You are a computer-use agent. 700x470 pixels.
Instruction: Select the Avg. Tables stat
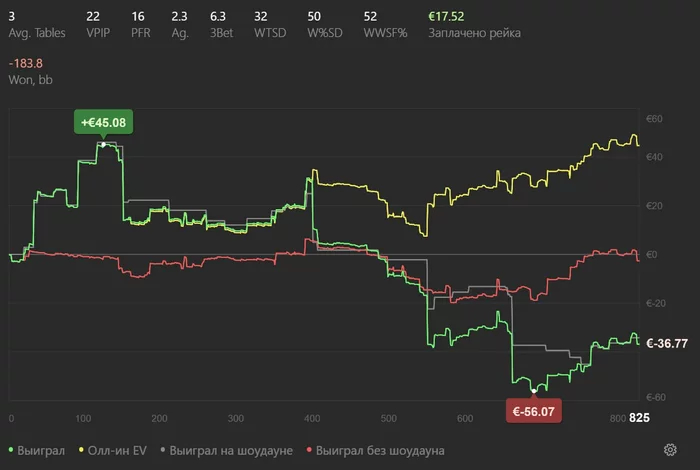[x=36, y=33]
